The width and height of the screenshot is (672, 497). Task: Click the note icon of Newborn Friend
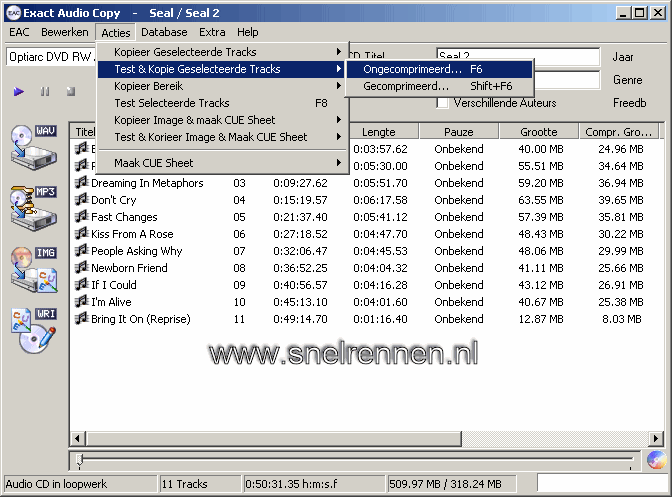pos(81,268)
